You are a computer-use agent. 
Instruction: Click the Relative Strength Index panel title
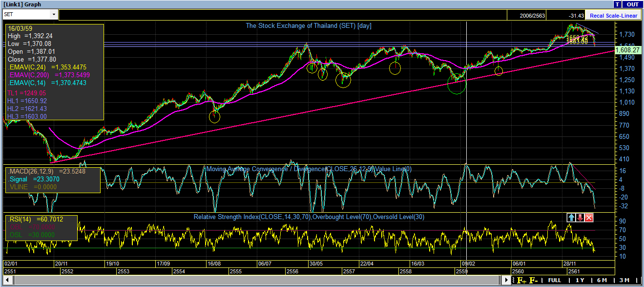pos(309,217)
